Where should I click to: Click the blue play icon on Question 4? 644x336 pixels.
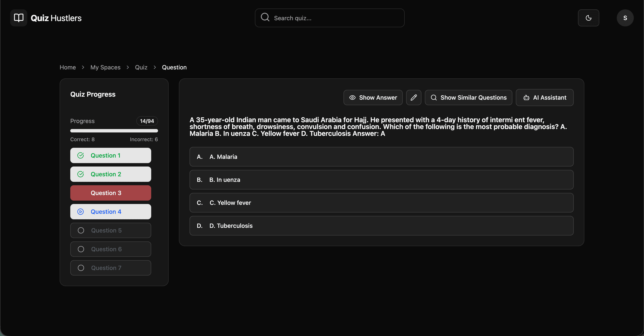tap(80, 211)
